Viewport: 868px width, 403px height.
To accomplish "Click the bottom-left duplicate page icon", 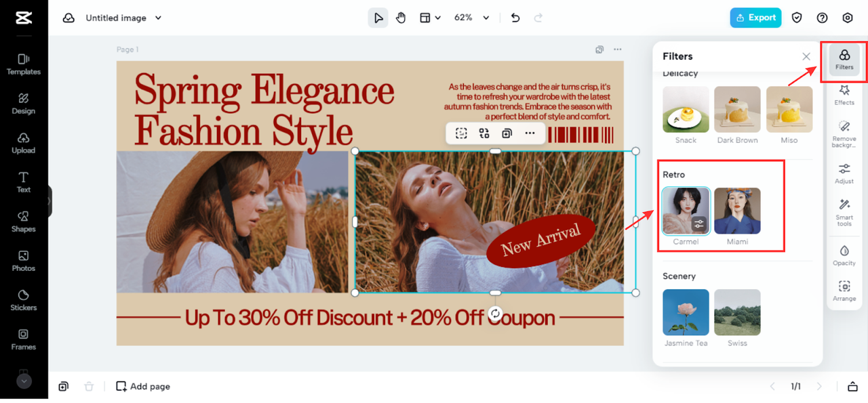I will (63, 386).
